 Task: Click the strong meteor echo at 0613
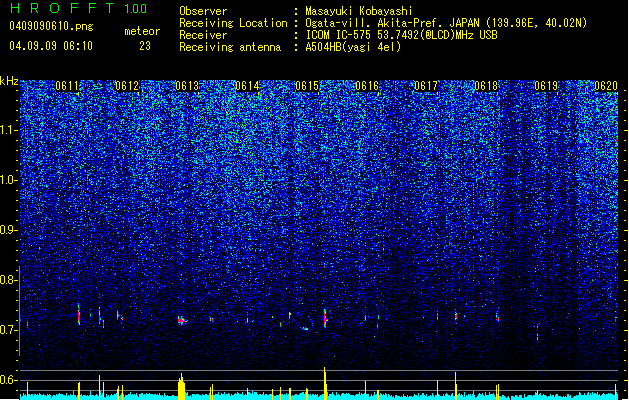[182, 320]
